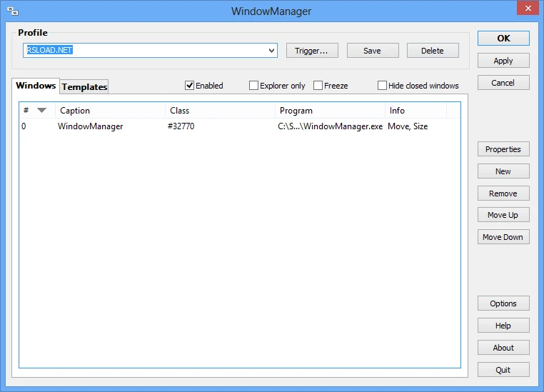Close the WindowManager window

coord(526,8)
